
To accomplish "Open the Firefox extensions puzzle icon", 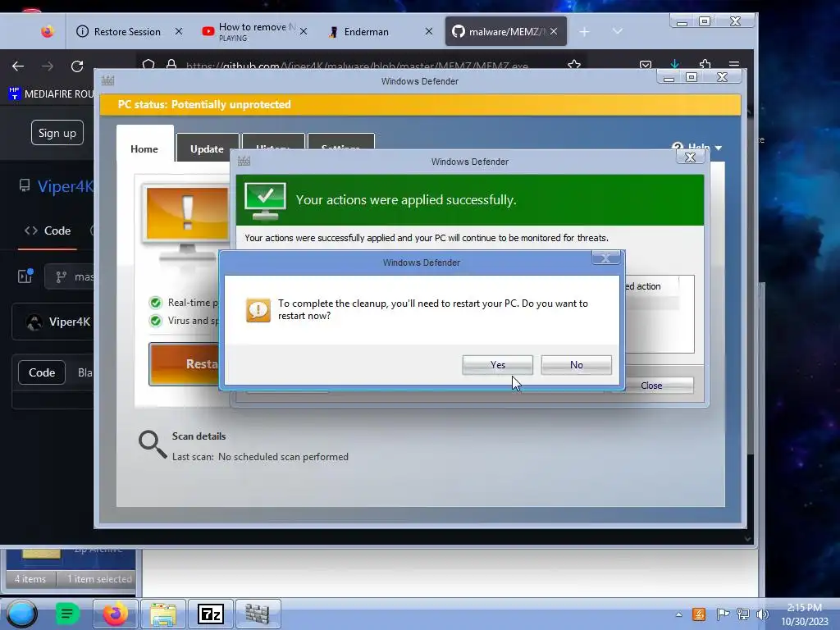I will [705, 64].
